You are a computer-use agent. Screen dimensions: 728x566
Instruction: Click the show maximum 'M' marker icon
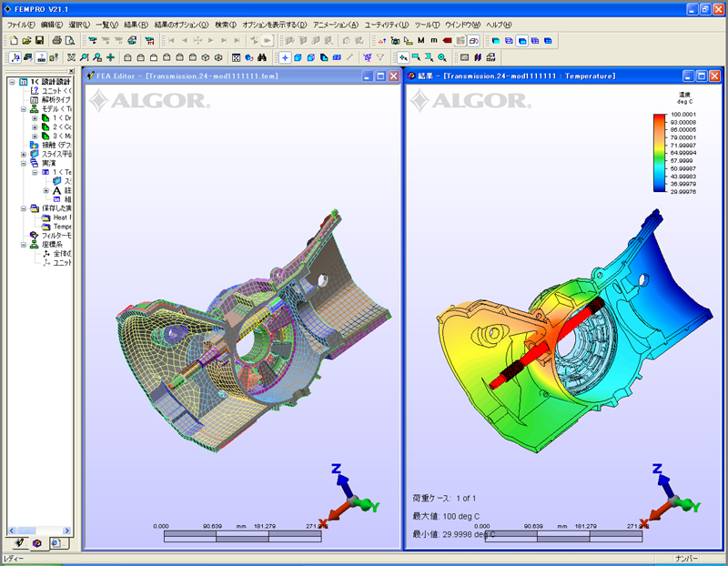click(x=421, y=41)
